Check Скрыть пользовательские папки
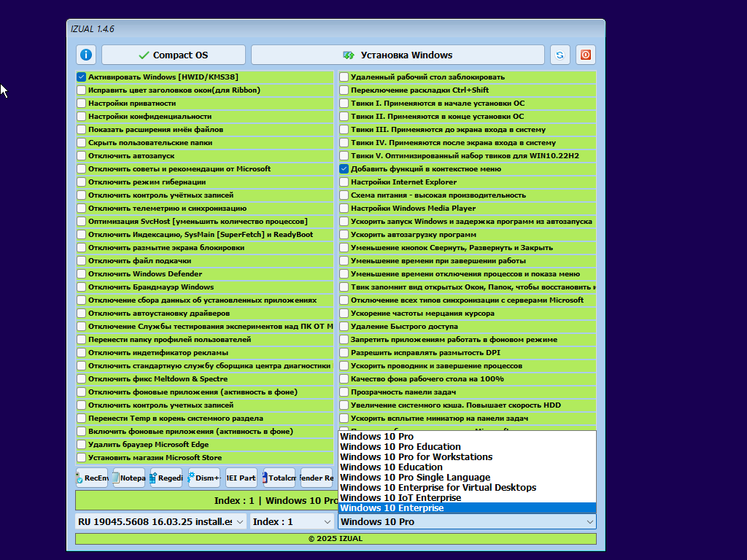The width and height of the screenshot is (747, 560). [x=82, y=142]
